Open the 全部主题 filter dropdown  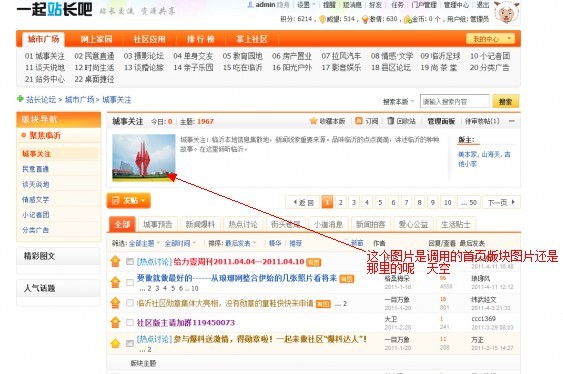(x=144, y=243)
